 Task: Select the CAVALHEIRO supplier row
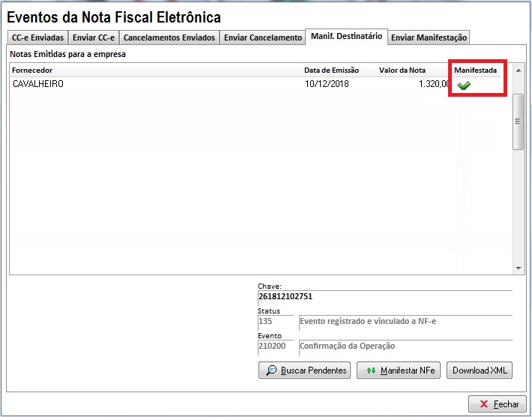(x=150, y=84)
